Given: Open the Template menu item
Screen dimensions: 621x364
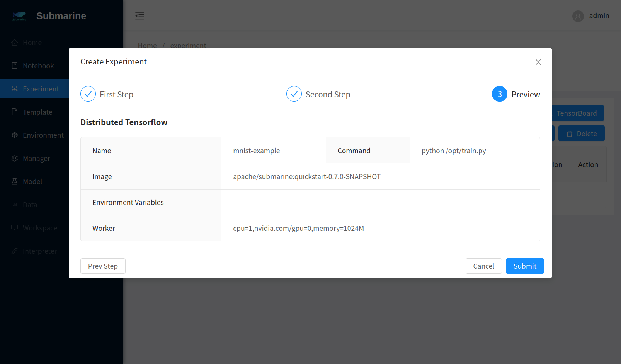Looking at the screenshot, I should coord(37,112).
